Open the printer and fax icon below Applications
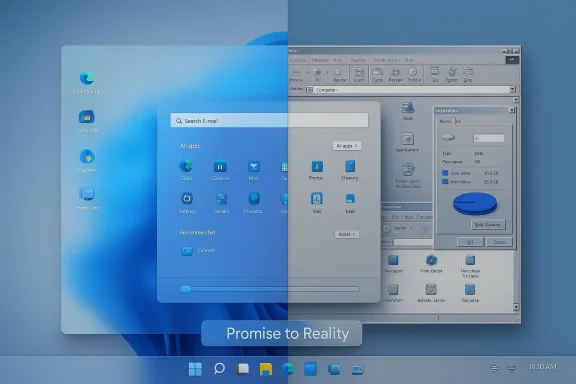This screenshot has height=384, width=576. (x=407, y=170)
